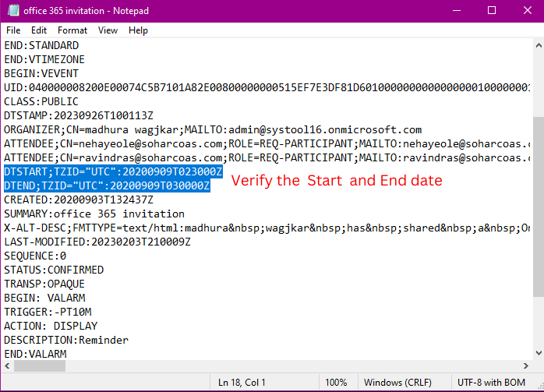This screenshot has height=392, width=544.
Task: Click the ORGANIZER madhura wagjkar line
Action: (x=213, y=129)
